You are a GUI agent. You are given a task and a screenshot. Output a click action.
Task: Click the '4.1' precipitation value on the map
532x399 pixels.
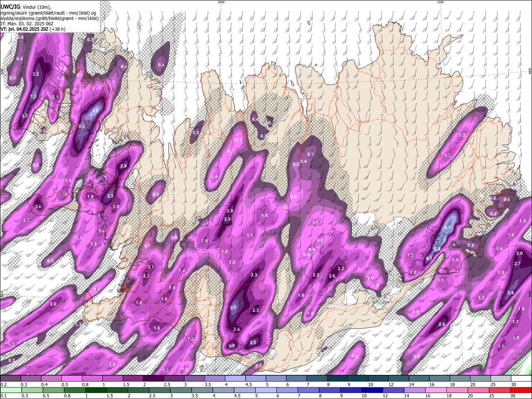[x=429, y=258]
